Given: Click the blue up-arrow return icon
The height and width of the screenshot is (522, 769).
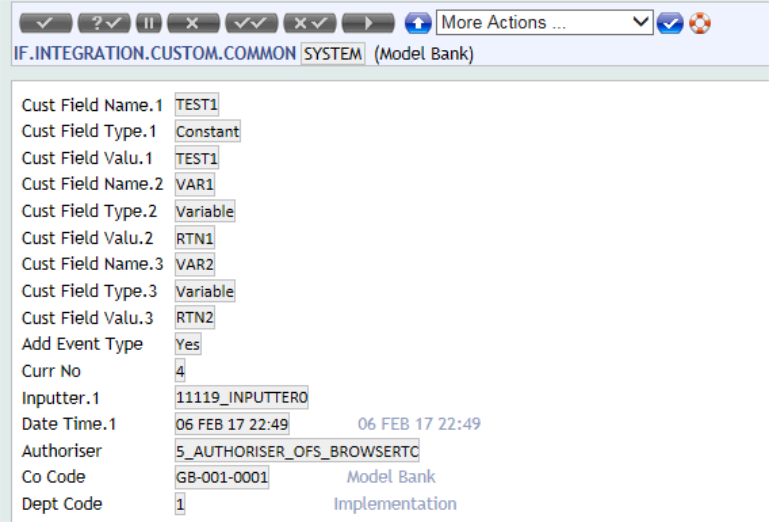Looking at the screenshot, I should pyautogui.click(x=417, y=23).
